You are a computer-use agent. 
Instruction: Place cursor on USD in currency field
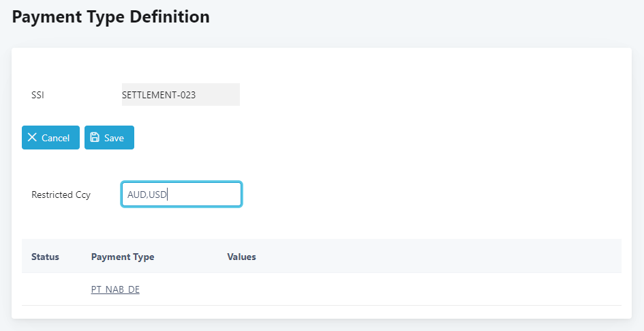157,195
